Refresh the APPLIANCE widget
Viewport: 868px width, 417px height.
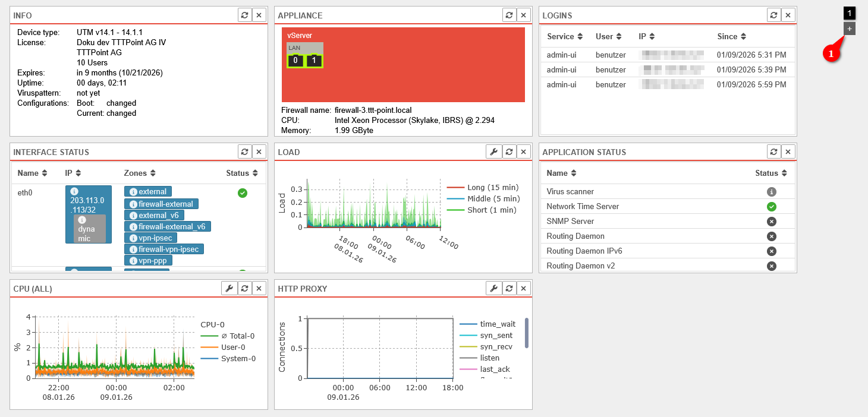point(509,15)
